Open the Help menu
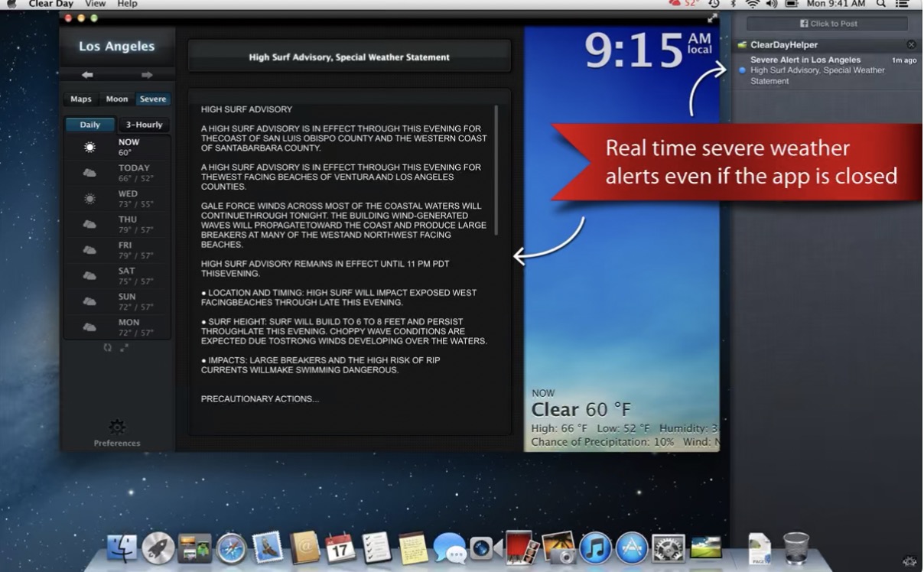 (127, 4)
